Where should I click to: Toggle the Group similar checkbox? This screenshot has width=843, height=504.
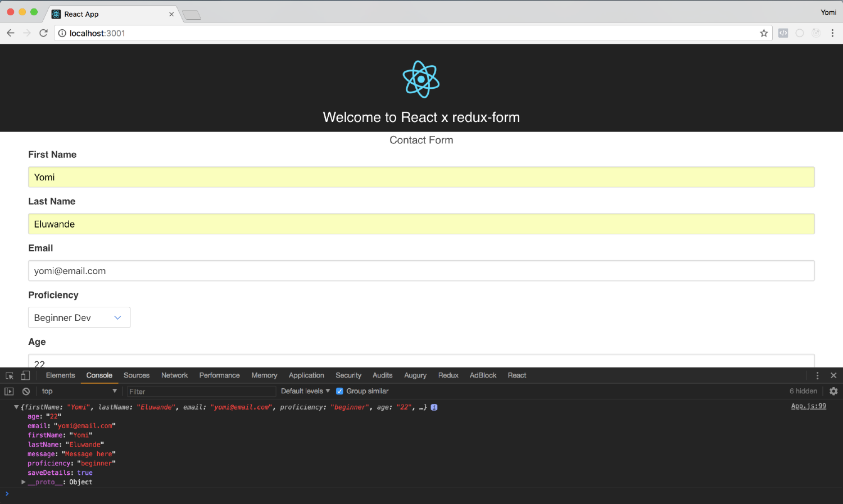coord(339,391)
